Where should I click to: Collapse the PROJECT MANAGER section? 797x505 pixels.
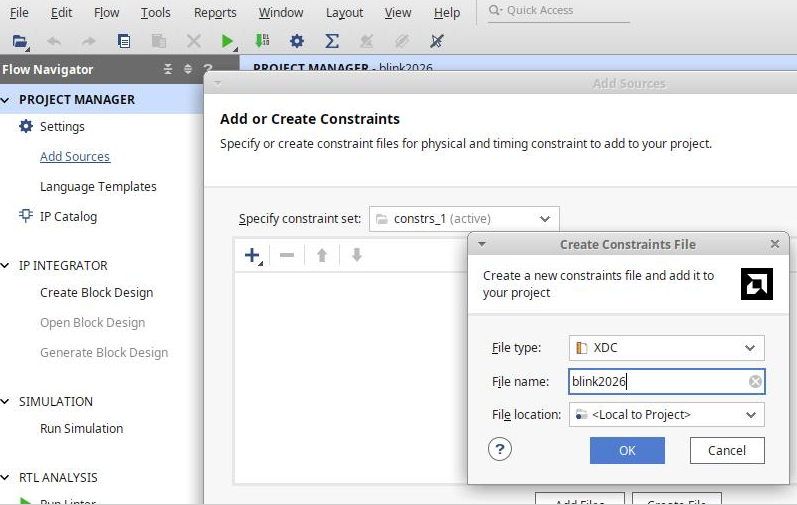(7, 100)
